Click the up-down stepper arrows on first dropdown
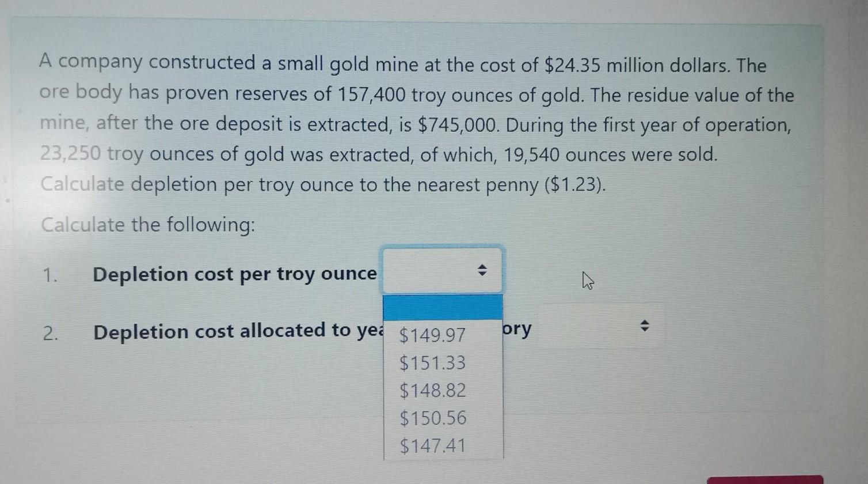The width and height of the screenshot is (868, 484). pyautogui.click(x=482, y=271)
